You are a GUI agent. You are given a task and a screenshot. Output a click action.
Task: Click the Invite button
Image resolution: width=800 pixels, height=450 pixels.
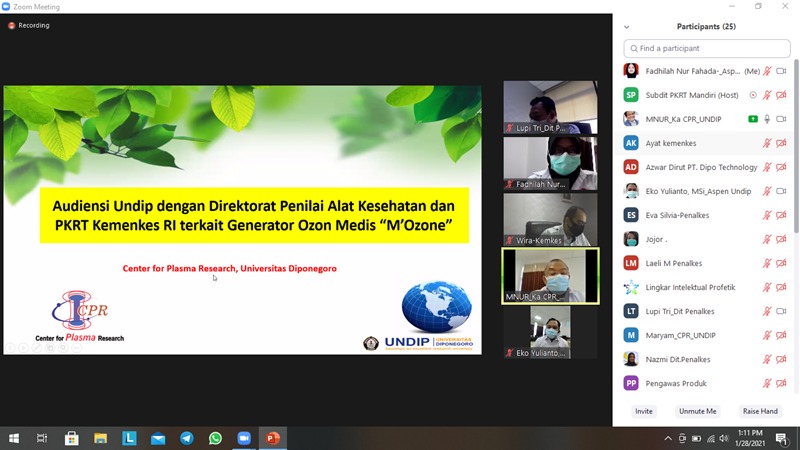click(643, 411)
